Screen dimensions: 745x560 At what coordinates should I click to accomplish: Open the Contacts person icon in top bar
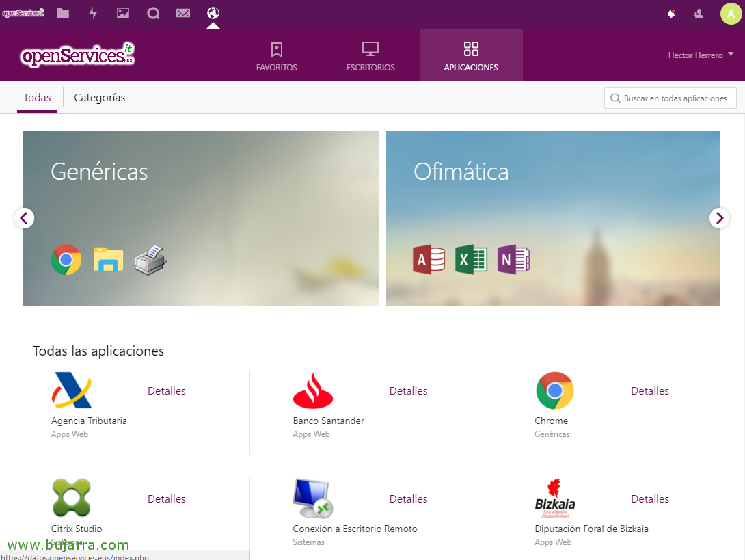click(x=698, y=13)
